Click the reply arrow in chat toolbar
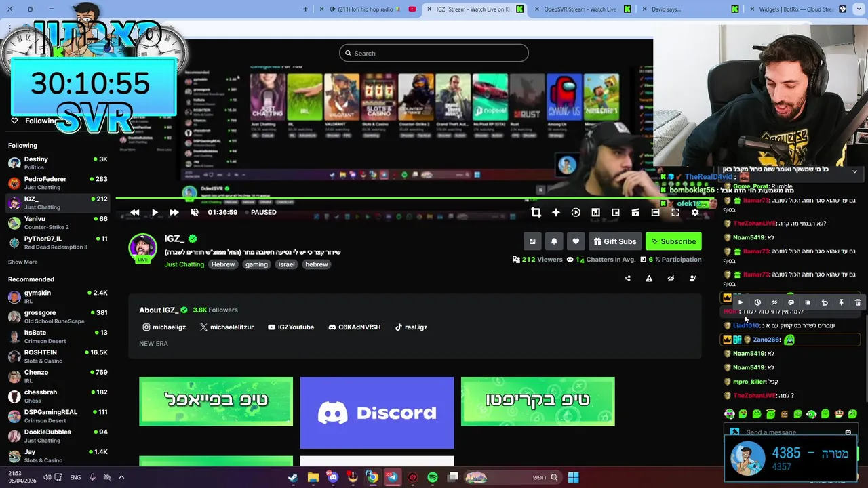Viewport: 868px width, 488px height. click(x=825, y=302)
